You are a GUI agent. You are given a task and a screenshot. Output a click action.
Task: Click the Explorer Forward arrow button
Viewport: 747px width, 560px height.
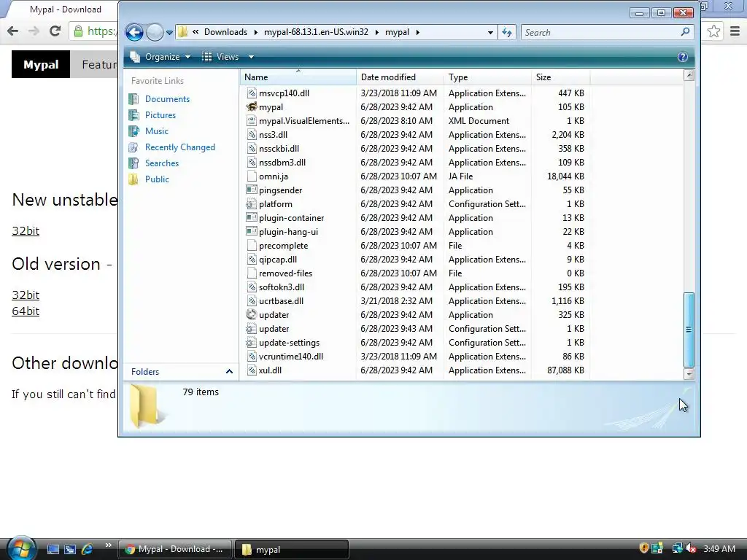click(x=155, y=32)
